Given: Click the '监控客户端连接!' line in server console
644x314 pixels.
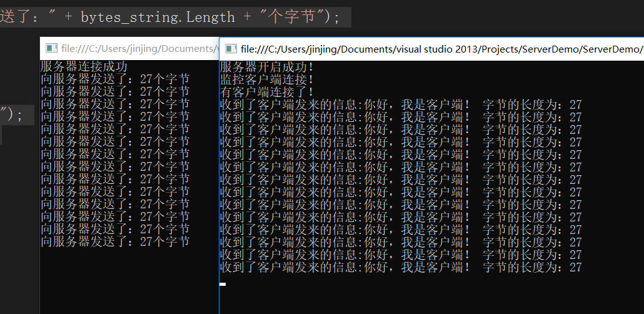Looking at the screenshot, I should tap(266, 79).
